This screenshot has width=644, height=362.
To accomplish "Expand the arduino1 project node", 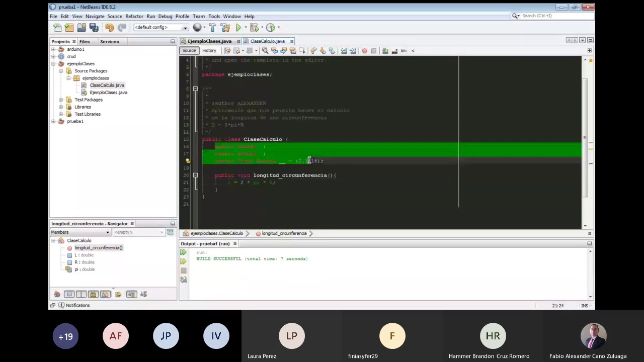I will pyautogui.click(x=53, y=49).
